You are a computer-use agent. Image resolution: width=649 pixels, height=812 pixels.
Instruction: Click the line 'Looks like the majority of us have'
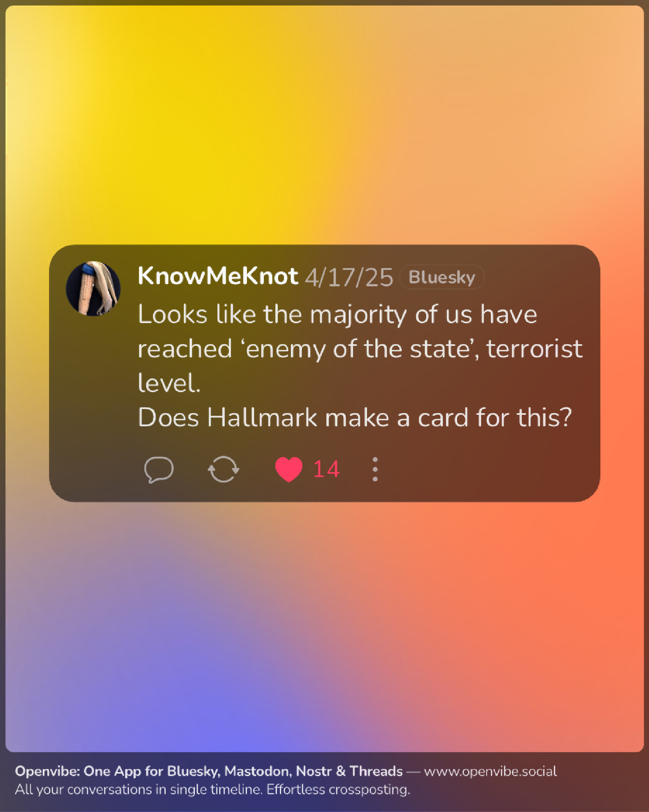tap(337, 315)
